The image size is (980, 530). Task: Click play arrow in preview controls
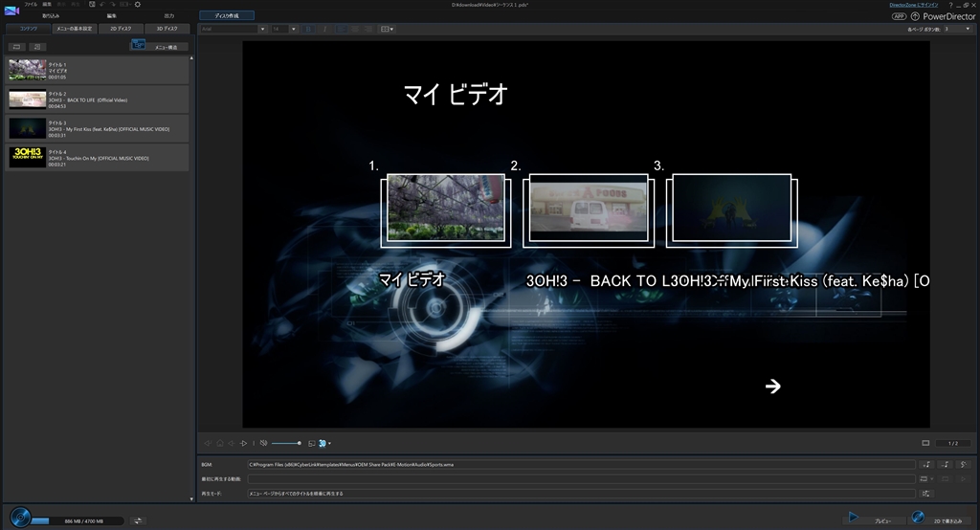(244, 443)
